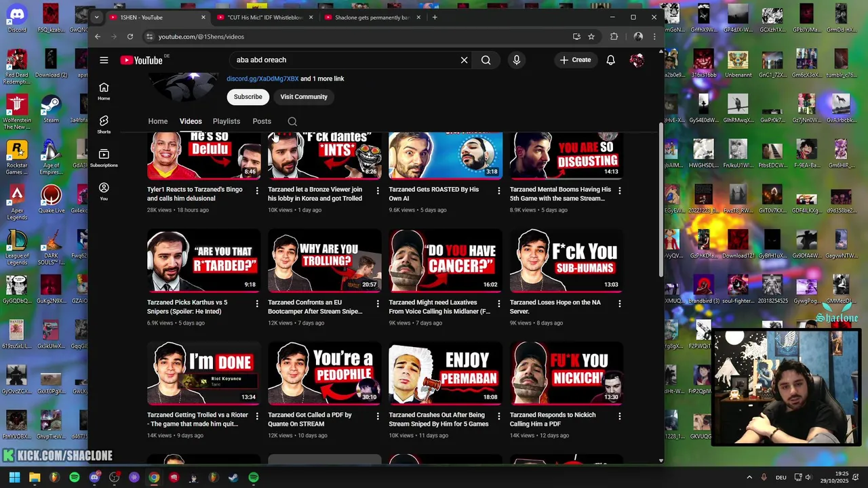Go to YouTube home via the logo
Image resolution: width=868 pixels, height=488 pixels.
pos(142,60)
